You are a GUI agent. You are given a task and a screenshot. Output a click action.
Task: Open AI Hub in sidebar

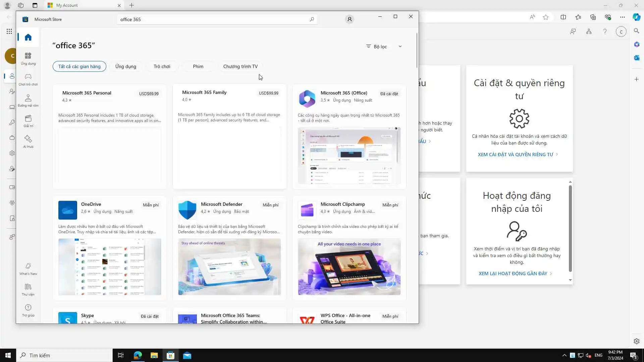tap(28, 141)
